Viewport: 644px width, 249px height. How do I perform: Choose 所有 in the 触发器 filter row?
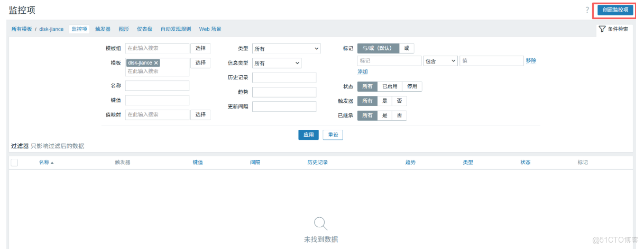[367, 101]
